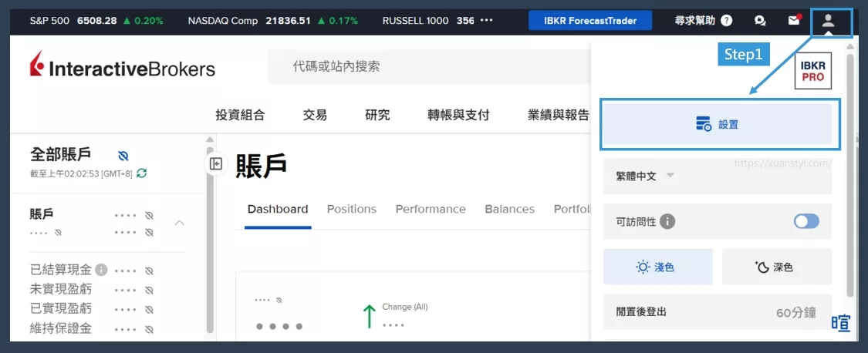Open the 研究 menu
This screenshot has height=353, width=868.
click(x=377, y=115)
